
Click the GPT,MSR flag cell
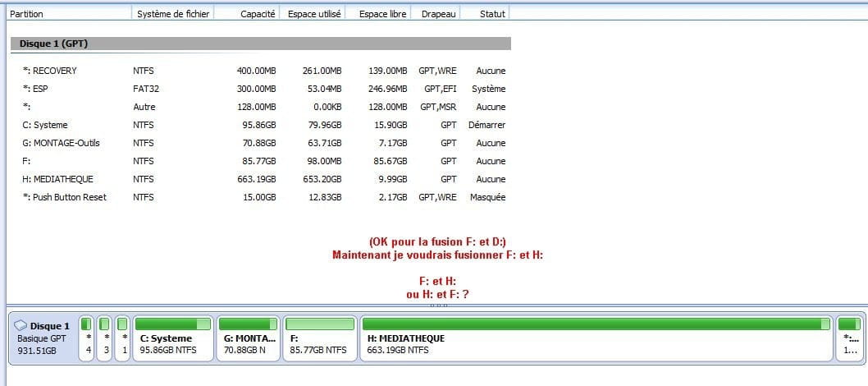coord(438,107)
